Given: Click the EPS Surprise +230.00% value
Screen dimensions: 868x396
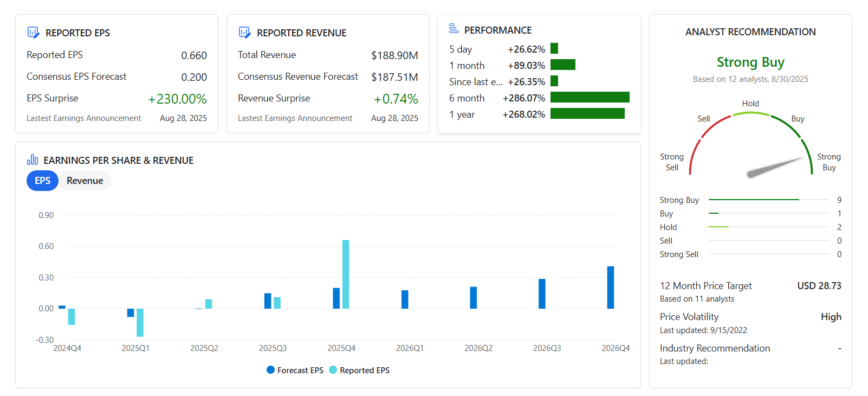Looking at the screenshot, I should [177, 99].
